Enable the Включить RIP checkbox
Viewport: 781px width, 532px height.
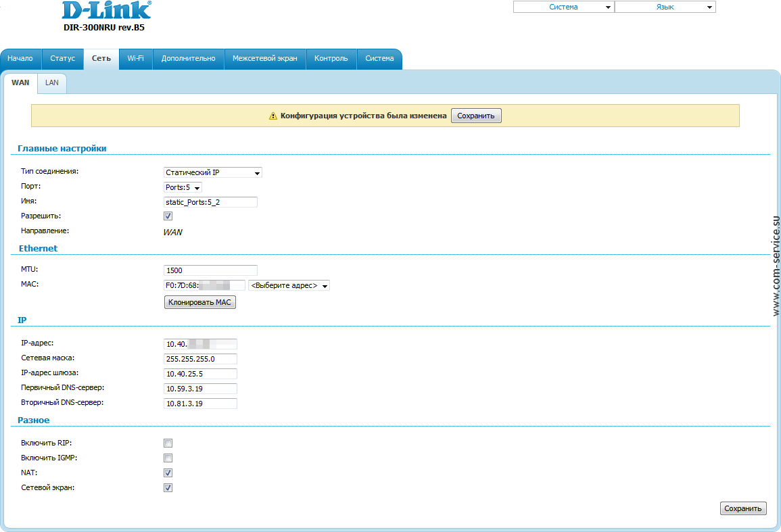(168, 443)
